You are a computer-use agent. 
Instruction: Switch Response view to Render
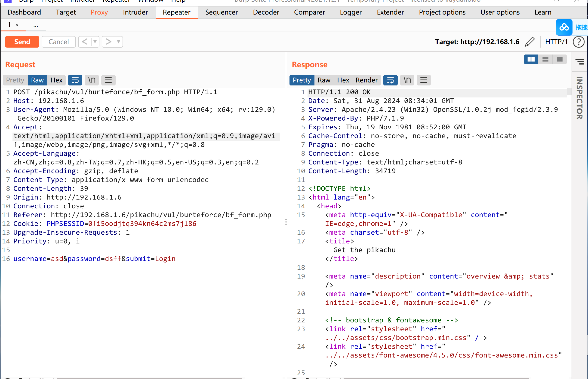click(x=366, y=80)
